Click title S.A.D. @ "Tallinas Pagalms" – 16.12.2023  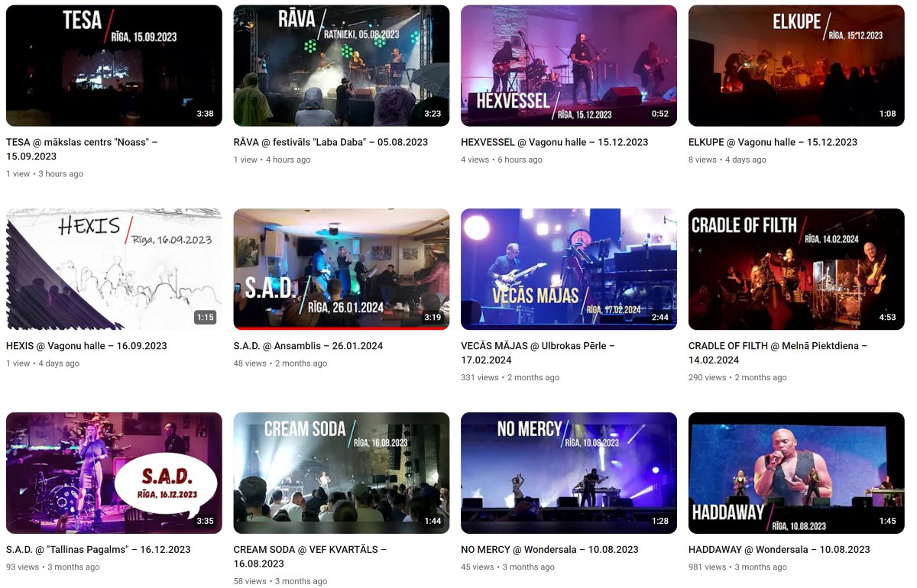click(99, 550)
